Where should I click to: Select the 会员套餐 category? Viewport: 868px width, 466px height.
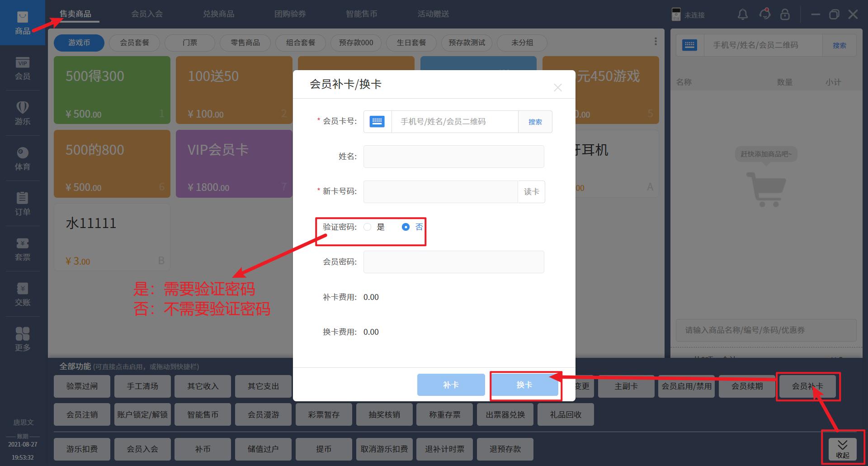tap(134, 43)
